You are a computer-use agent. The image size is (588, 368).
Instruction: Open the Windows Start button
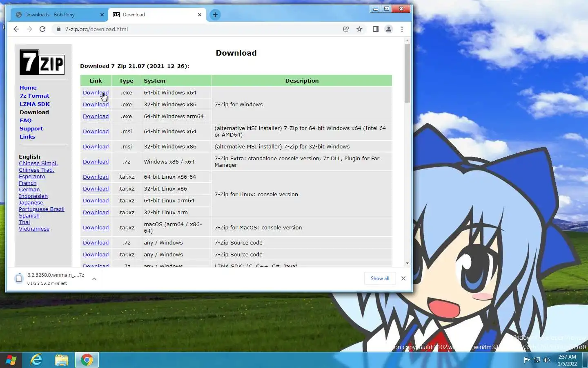(x=11, y=360)
